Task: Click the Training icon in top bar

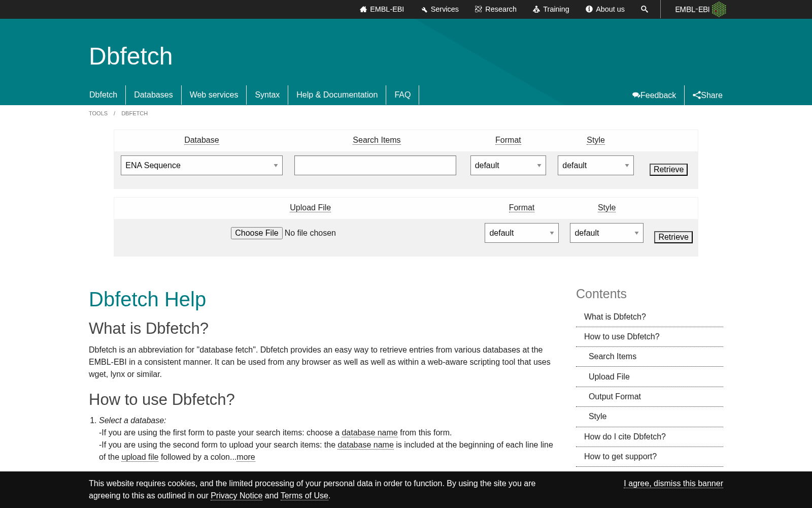Action: (536, 9)
